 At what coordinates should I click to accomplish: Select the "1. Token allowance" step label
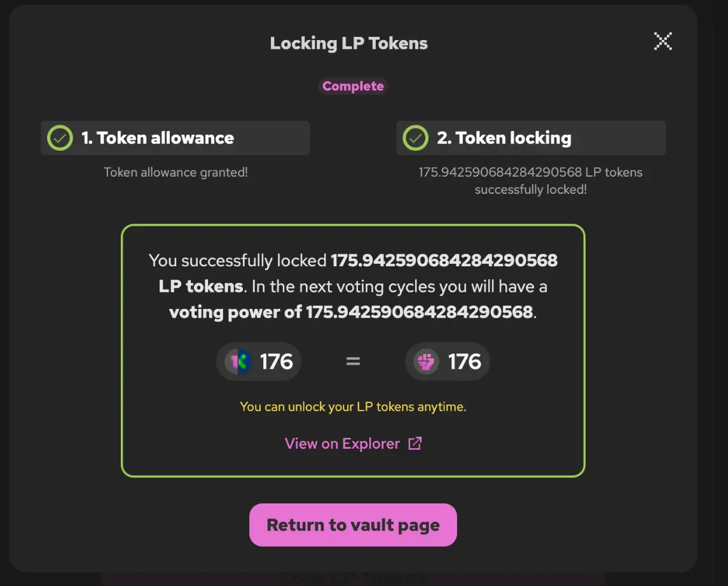(x=158, y=138)
